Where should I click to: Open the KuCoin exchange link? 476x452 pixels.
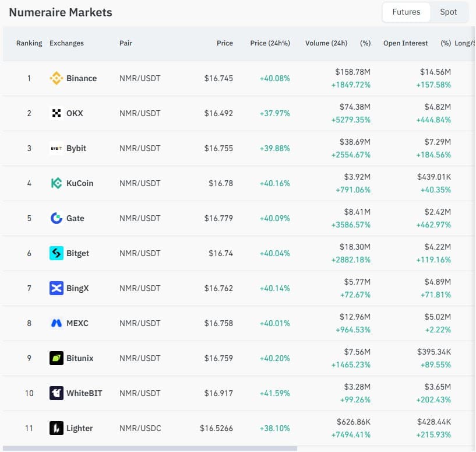click(80, 183)
